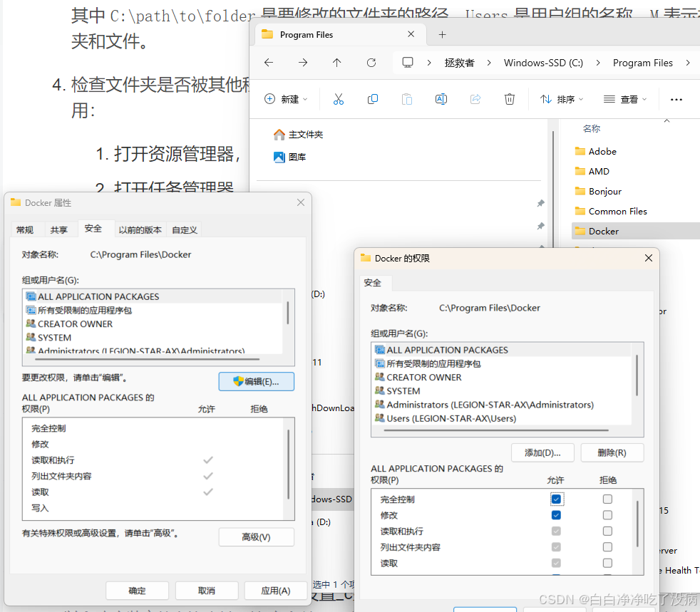Switch to 自定义 tab in Docker 属性

point(185,229)
